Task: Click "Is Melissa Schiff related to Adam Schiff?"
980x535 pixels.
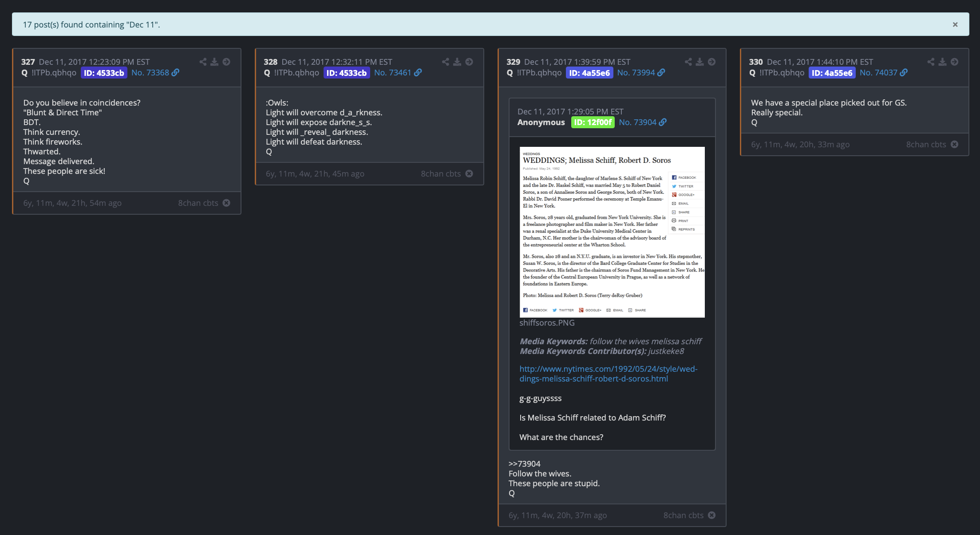Action: pos(593,417)
